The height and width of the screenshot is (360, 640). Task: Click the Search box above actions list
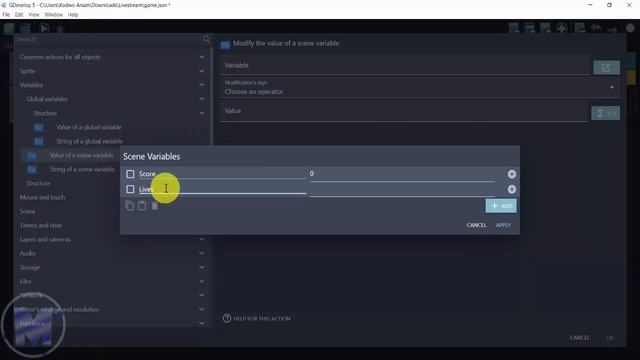[x=109, y=39]
